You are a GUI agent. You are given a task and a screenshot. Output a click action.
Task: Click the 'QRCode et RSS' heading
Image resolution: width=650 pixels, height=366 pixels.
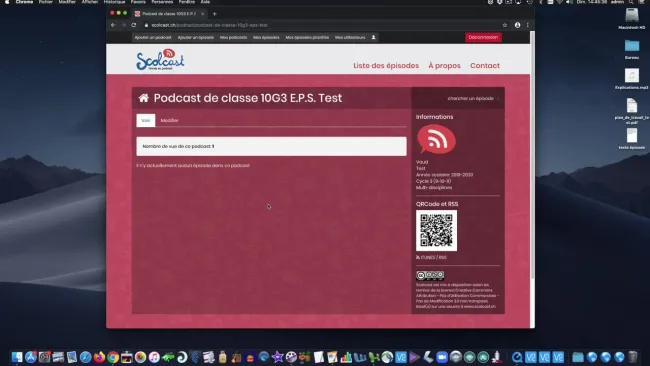[437, 204]
